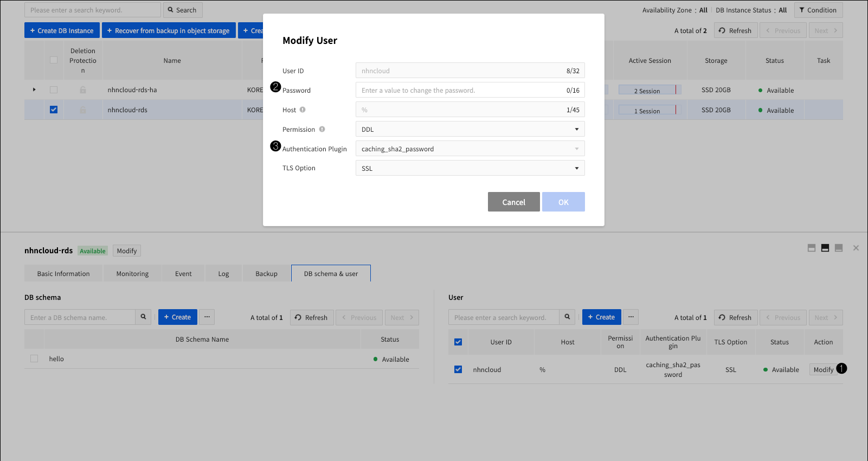Click the Host info icon in dialog
This screenshot has width=868, height=461.
point(303,110)
